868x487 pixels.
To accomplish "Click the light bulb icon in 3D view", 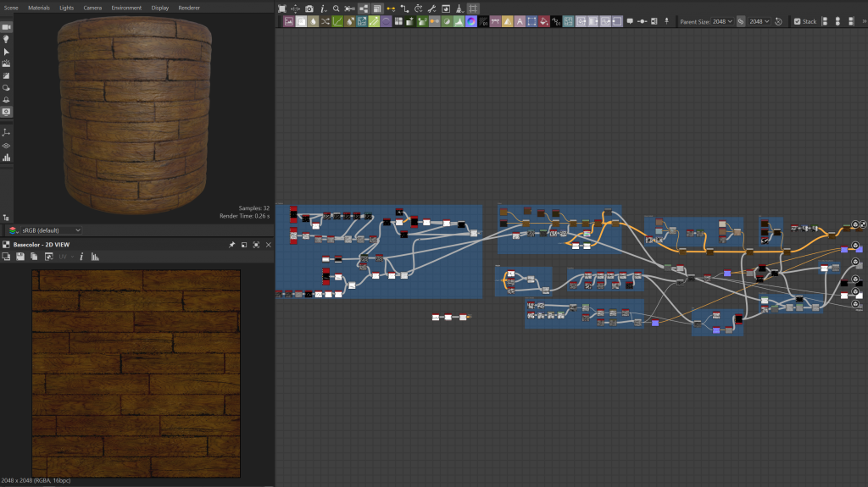I will [7, 39].
